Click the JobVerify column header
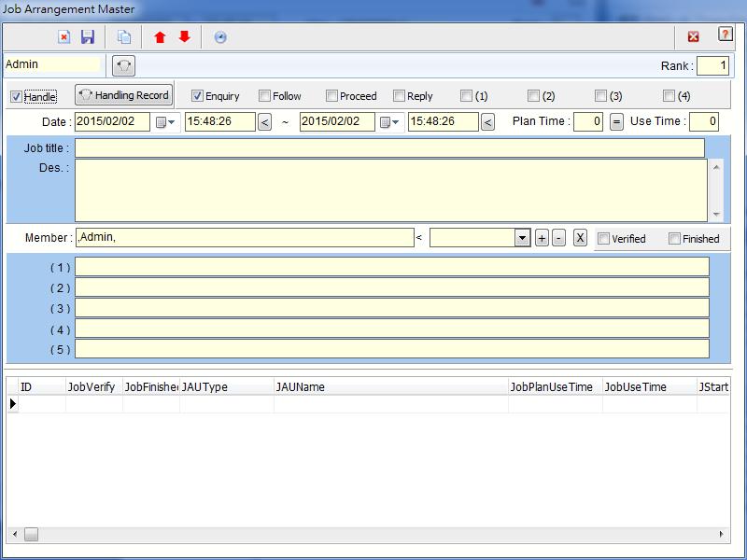747x560 pixels. 94,386
